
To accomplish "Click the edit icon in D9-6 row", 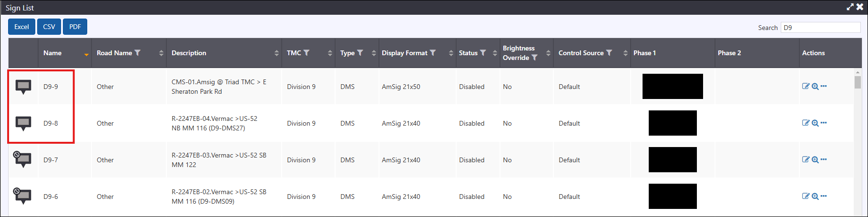I will 806,196.
